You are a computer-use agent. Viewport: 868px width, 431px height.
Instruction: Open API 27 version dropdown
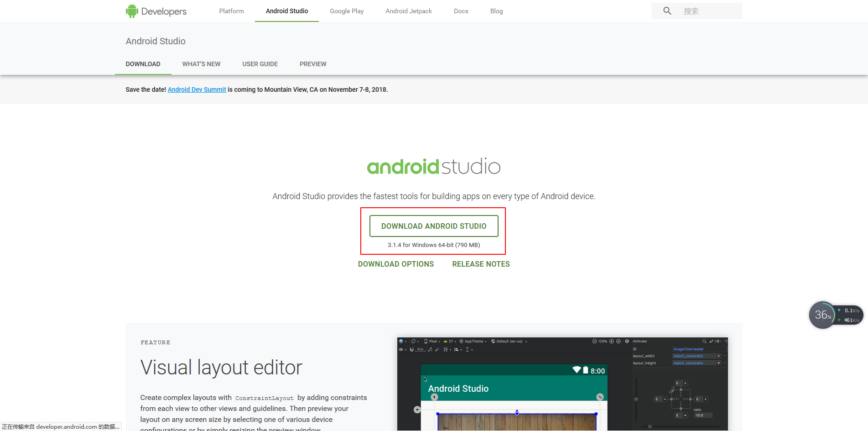450,341
